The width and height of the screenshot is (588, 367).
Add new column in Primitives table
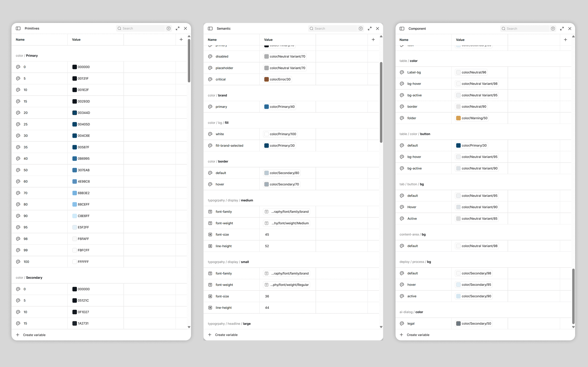click(181, 39)
